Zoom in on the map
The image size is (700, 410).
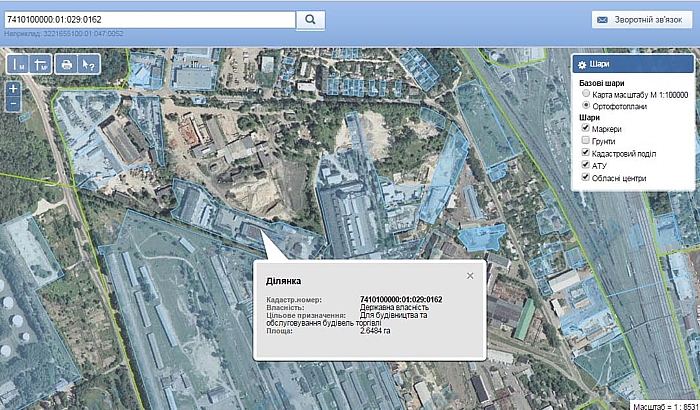pos(13,89)
